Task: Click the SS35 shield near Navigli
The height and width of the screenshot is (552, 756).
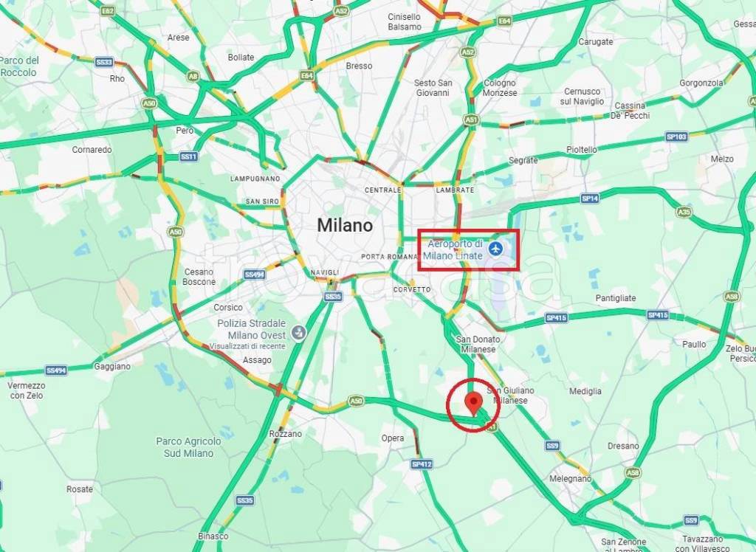Action: click(x=333, y=297)
